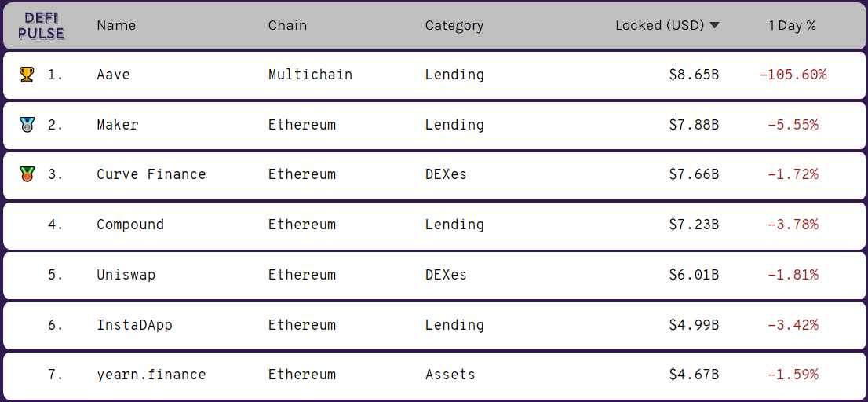Open the Curve Finance project link
Image resolution: width=868 pixels, height=402 pixels.
pos(151,174)
